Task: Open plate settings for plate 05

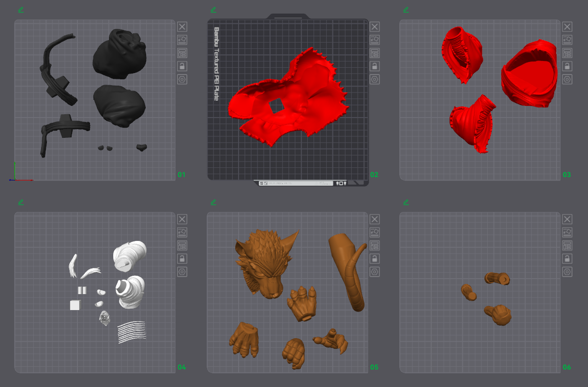Action: (375, 271)
